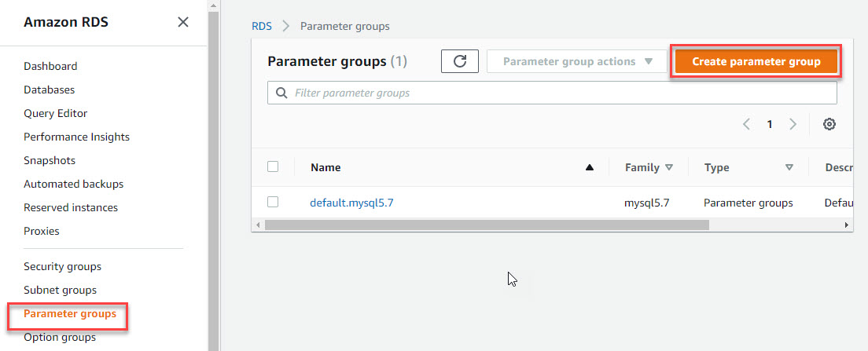Open Databases in the sidebar
This screenshot has height=351, width=868.
[x=50, y=90]
